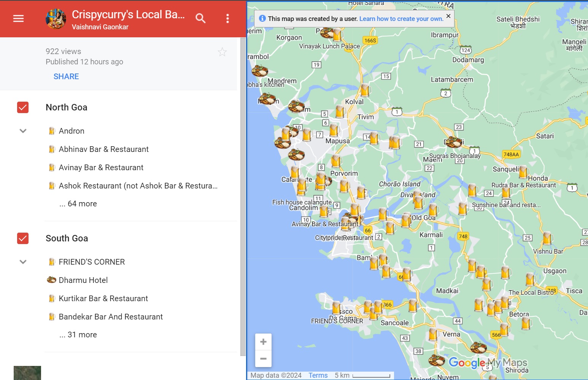Show 31 more South Goa places

78,335
